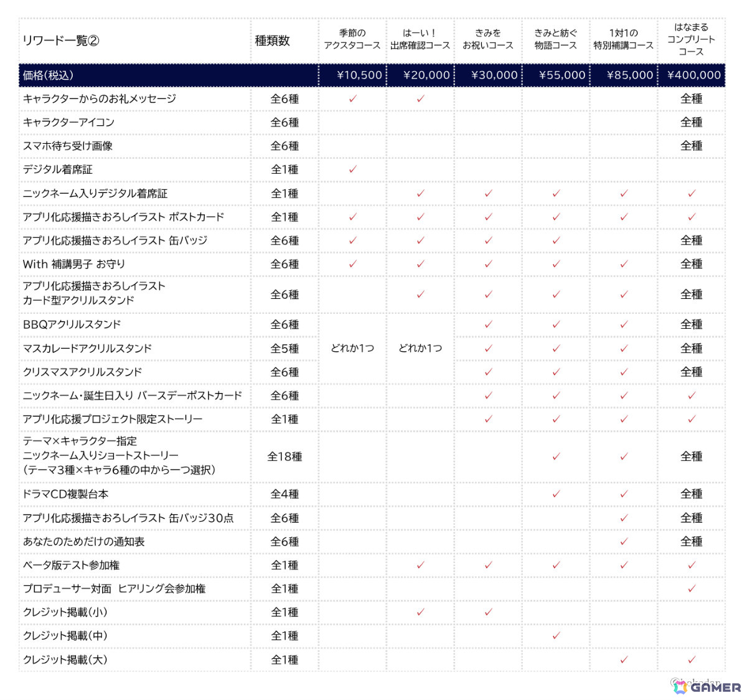Viewport: 747px width, 700px height.
Task: Click the ベータ版テスト参加権 row label
Action: (x=71, y=565)
